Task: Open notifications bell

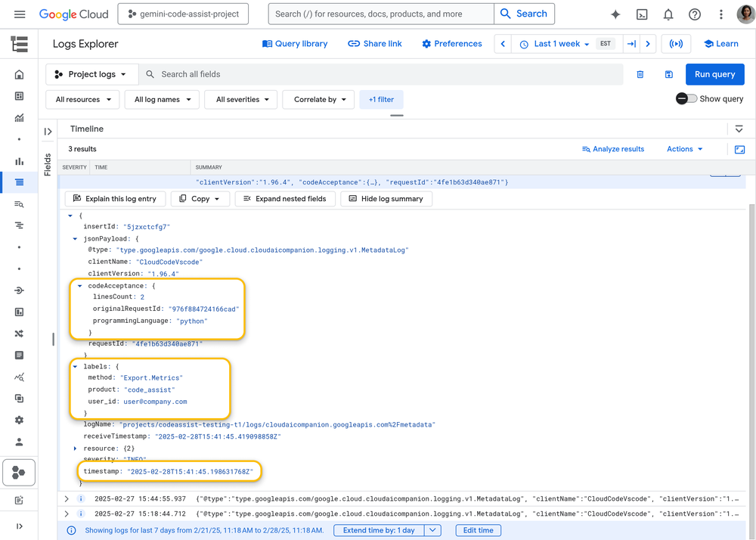Action: (x=668, y=14)
